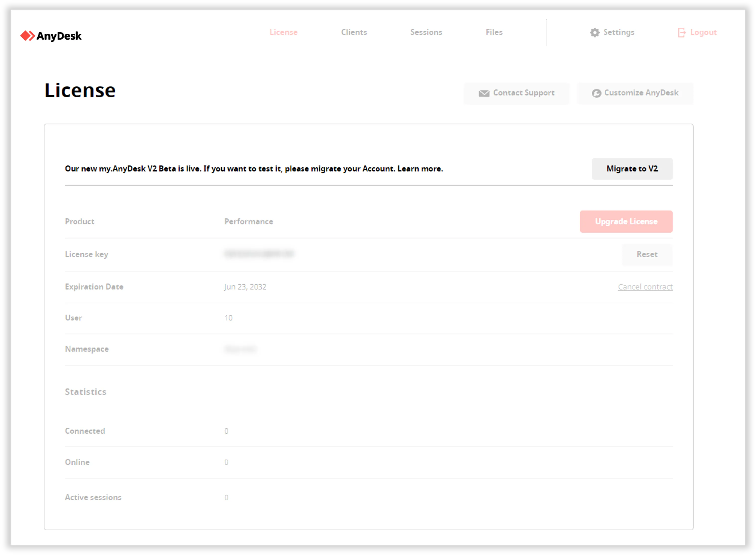This screenshot has width=756, height=555.
Task: Switch to the Files tab
Action: click(x=494, y=32)
